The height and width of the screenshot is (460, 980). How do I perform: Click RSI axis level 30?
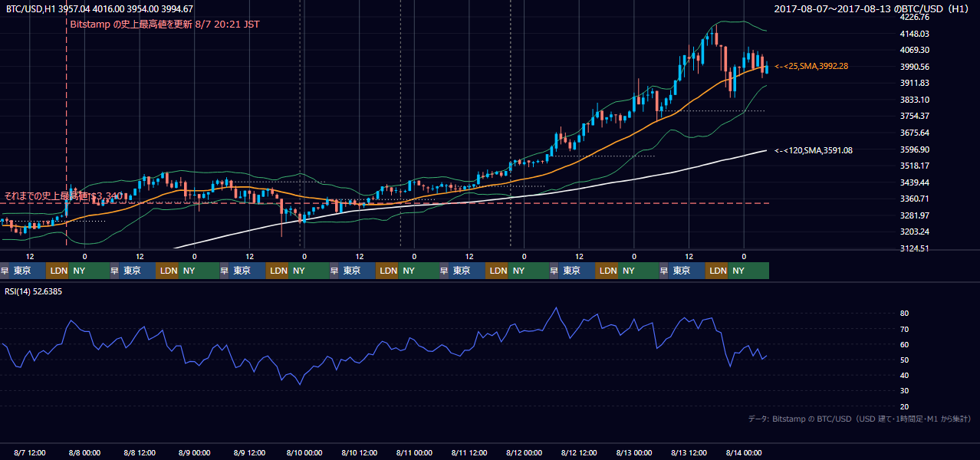pos(905,391)
